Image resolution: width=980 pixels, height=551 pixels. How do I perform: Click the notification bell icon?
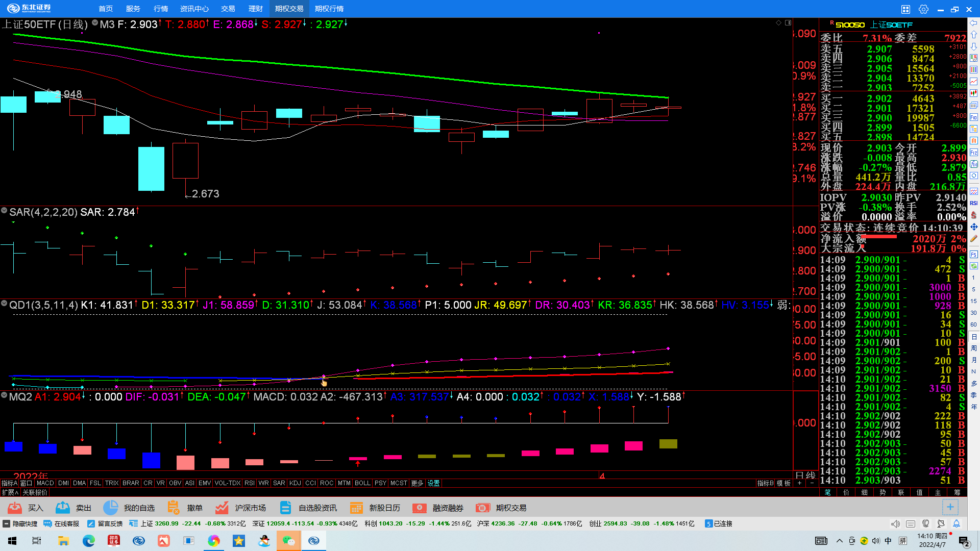tap(957, 523)
